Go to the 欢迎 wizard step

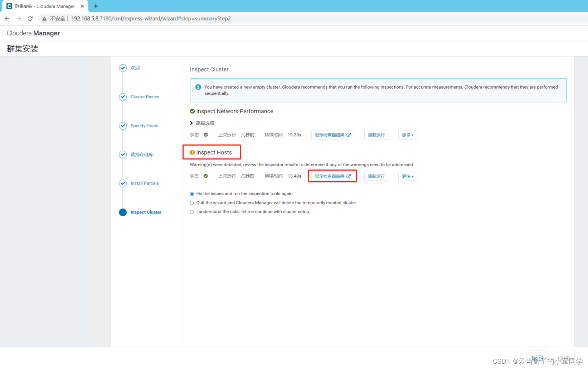coord(135,68)
